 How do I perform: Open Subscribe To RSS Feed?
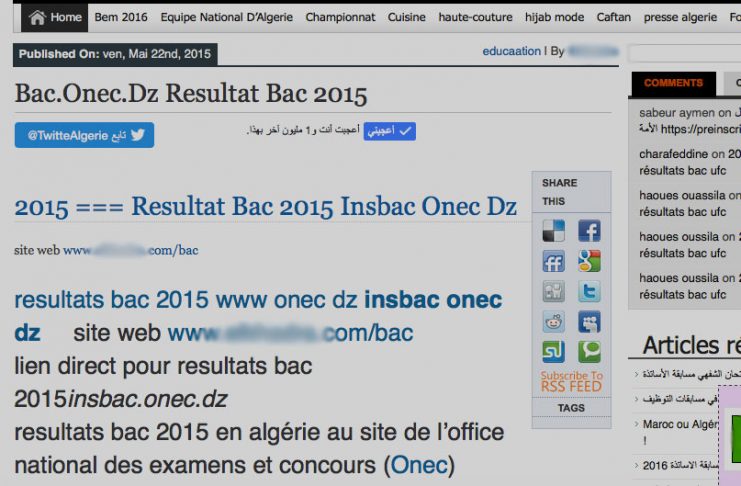tap(571, 381)
